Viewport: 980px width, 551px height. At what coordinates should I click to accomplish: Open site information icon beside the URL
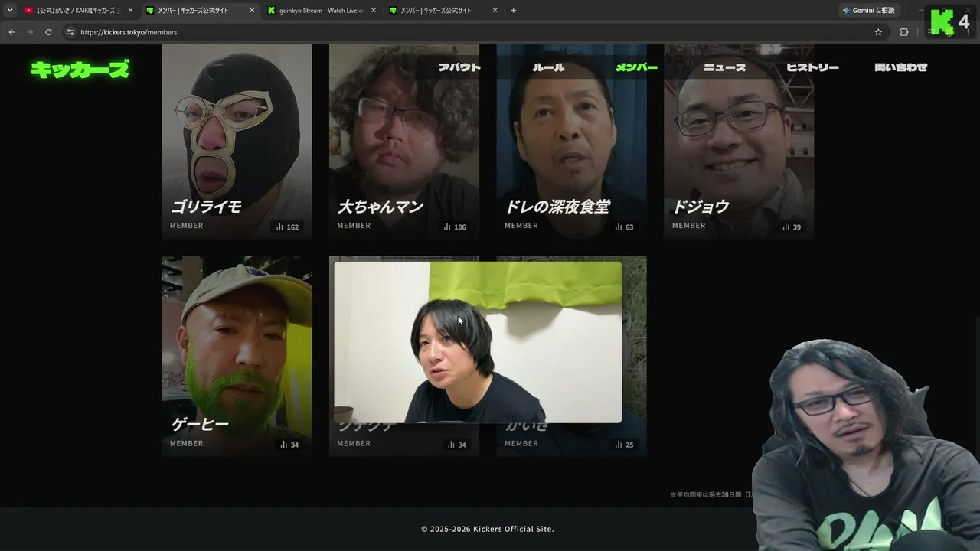(x=70, y=32)
